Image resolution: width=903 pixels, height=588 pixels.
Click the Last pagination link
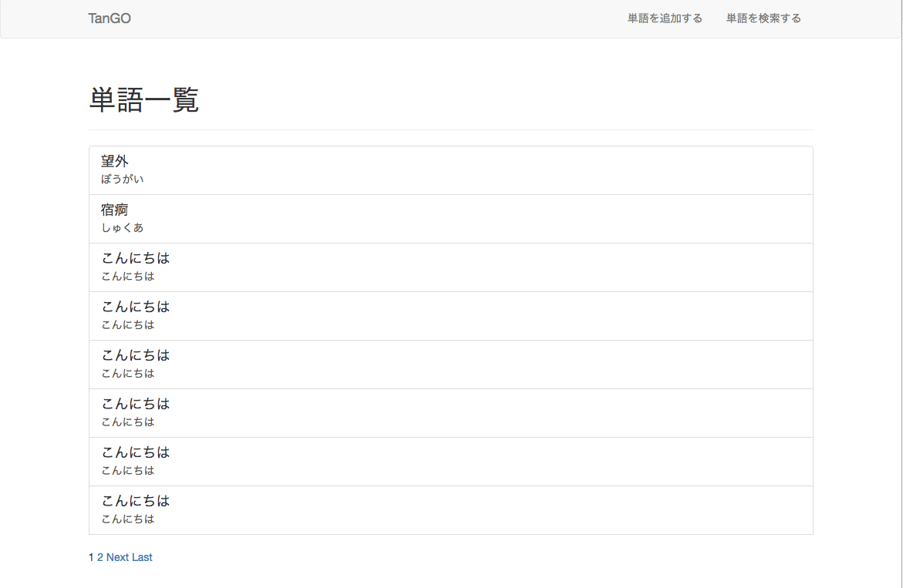coord(143,556)
